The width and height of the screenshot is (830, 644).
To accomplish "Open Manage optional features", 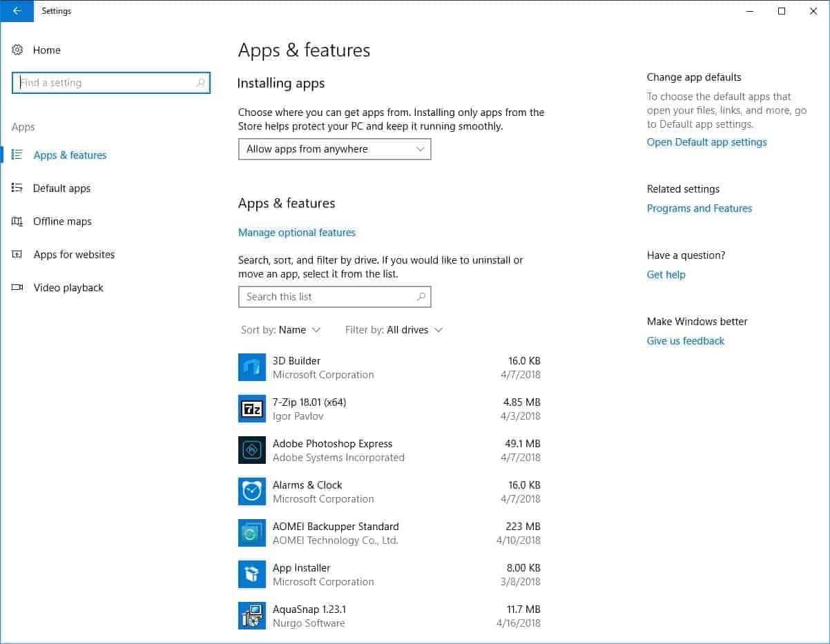I will (x=297, y=233).
